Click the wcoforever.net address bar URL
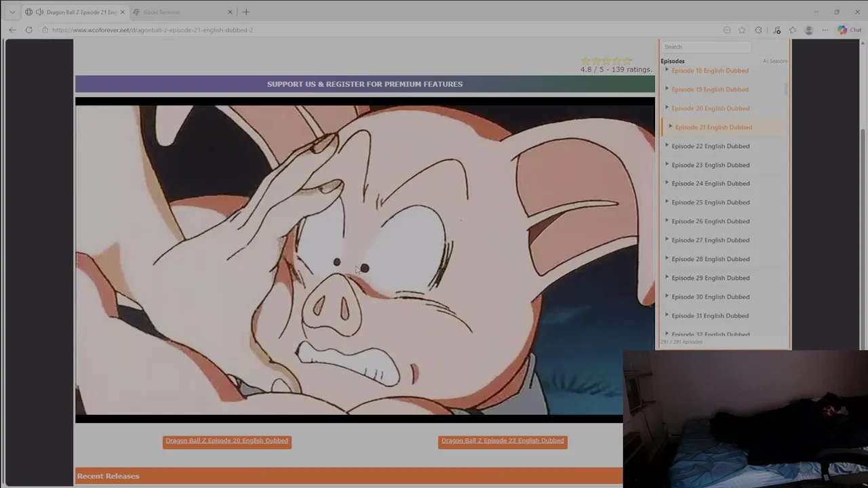The width and height of the screenshot is (868, 488). [x=153, y=30]
